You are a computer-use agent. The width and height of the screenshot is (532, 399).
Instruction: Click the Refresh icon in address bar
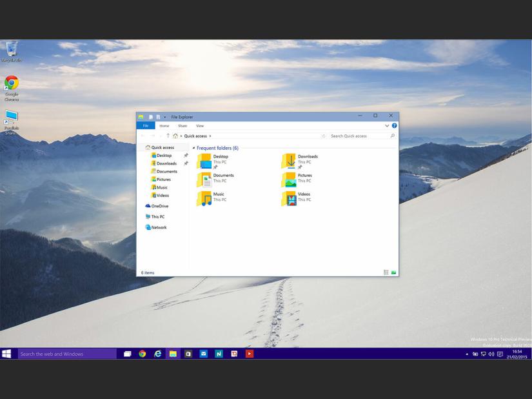[324, 136]
